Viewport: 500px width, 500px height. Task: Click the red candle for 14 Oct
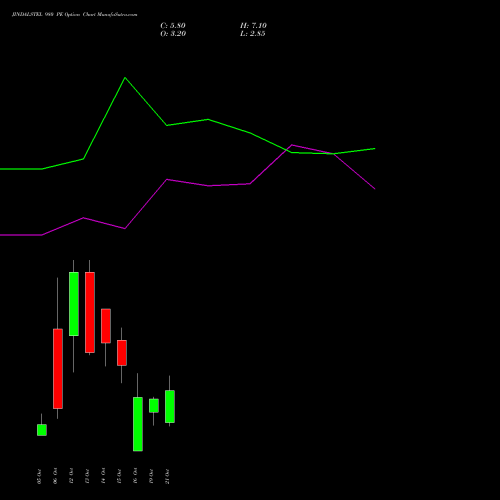click(106, 326)
